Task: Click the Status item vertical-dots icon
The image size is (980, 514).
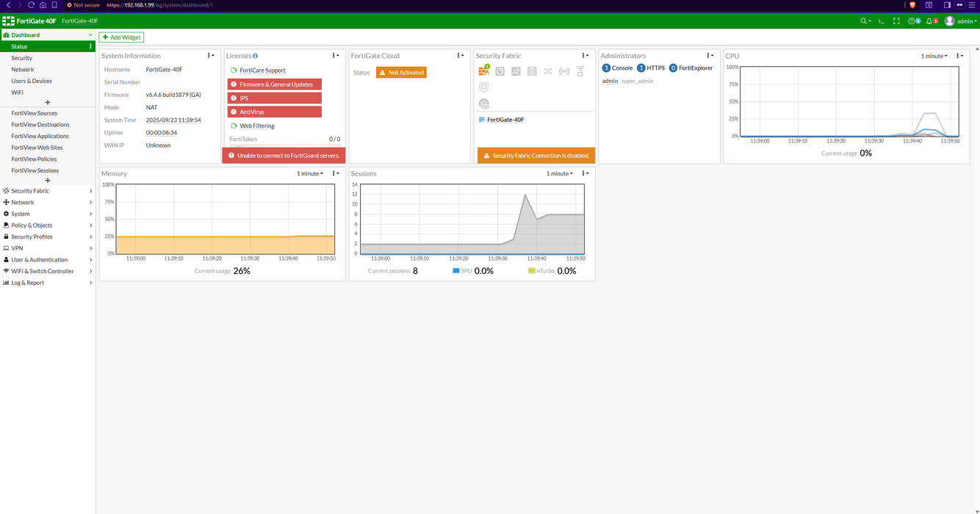Action: click(91, 46)
